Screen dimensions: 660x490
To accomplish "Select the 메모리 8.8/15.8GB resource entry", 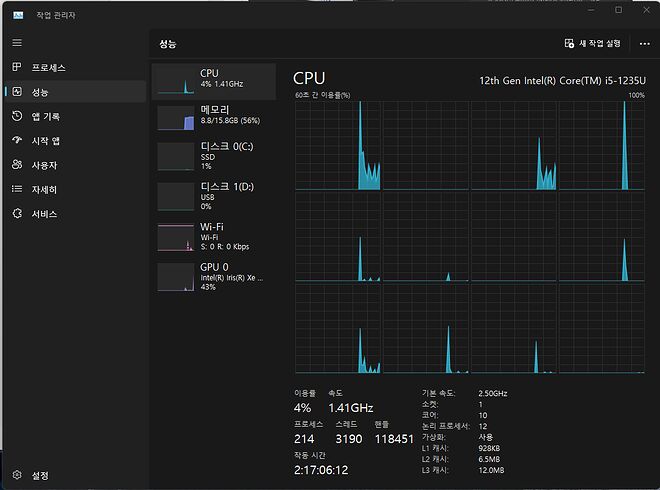I will [214, 117].
